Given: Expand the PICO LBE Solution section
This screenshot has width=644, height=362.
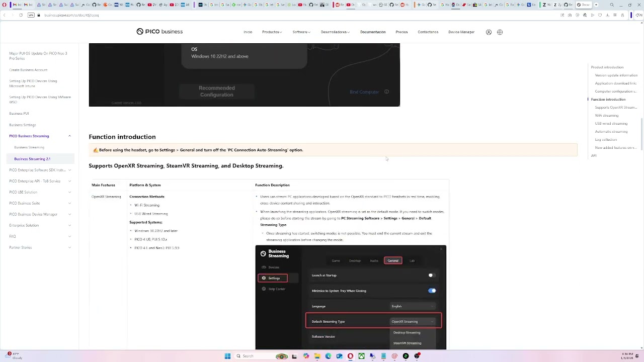Looking at the screenshot, I should coord(69,192).
